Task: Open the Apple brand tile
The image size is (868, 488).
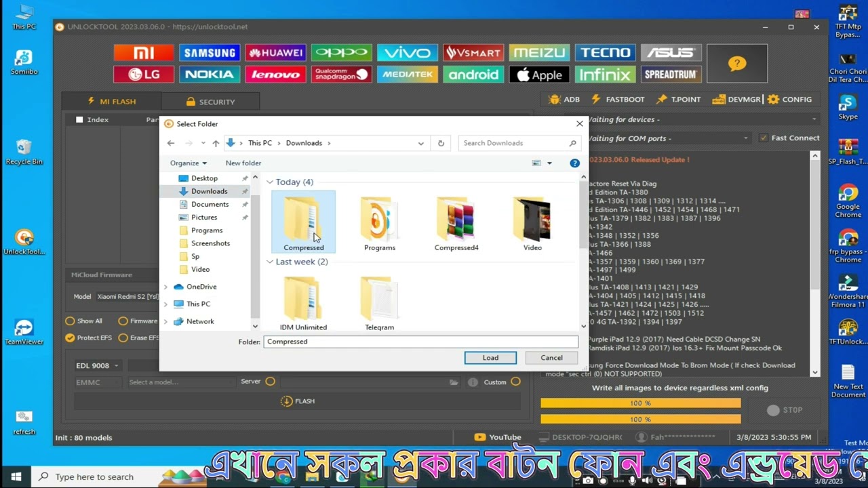Action: [539, 75]
